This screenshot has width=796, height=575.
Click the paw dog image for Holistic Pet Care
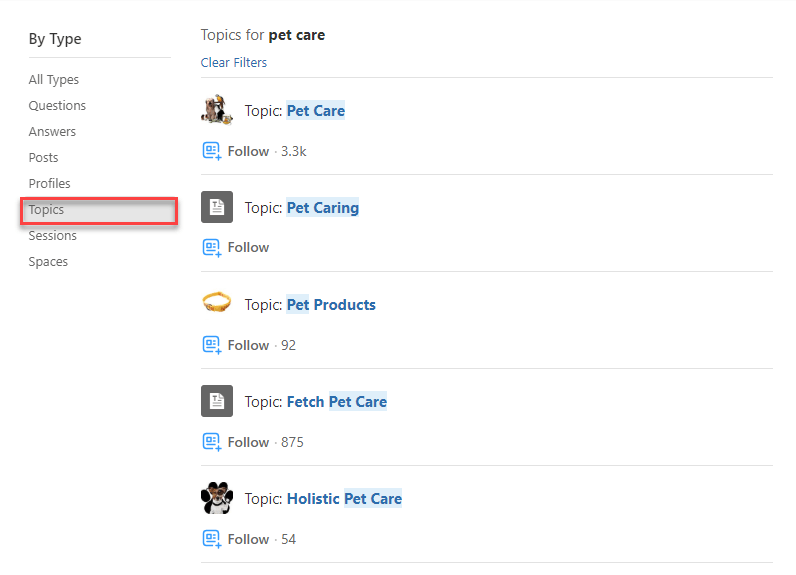pyautogui.click(x=217, y=498)
